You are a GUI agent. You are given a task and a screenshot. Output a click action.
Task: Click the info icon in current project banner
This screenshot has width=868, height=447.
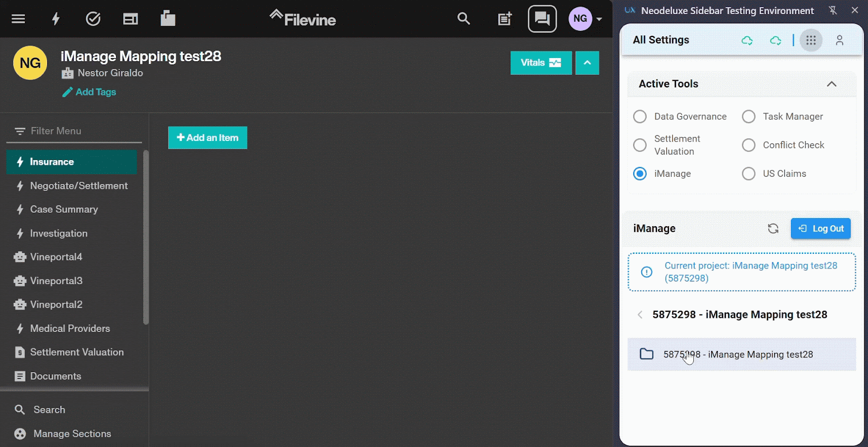[647, 272]
